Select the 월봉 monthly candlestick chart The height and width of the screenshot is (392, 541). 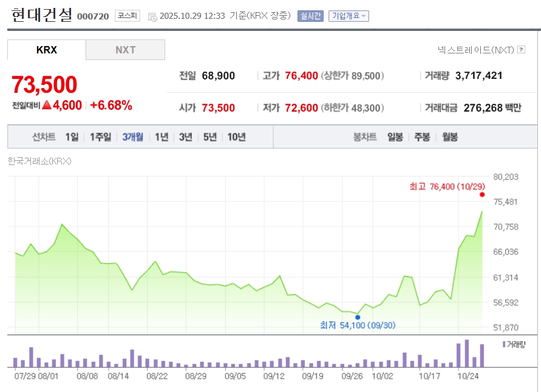tap(450, 137)
